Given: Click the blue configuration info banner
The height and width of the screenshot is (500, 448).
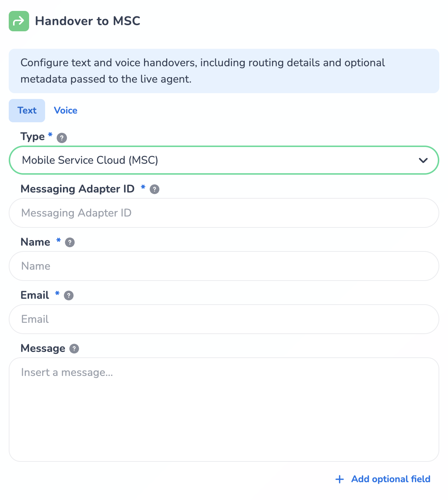Looking at the screenshot, I should click(x=224, y=71).
